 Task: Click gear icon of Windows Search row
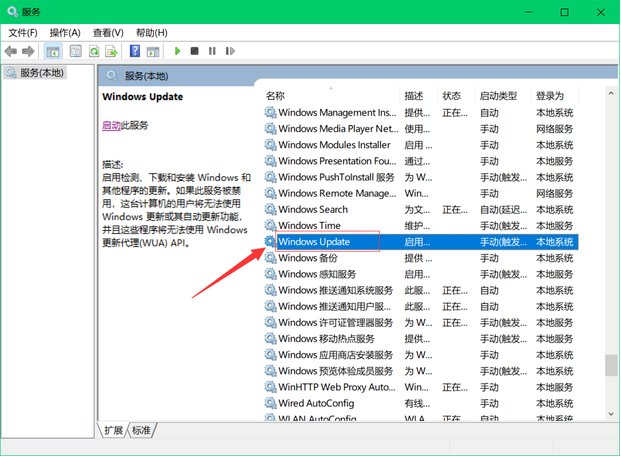point(270,209)
